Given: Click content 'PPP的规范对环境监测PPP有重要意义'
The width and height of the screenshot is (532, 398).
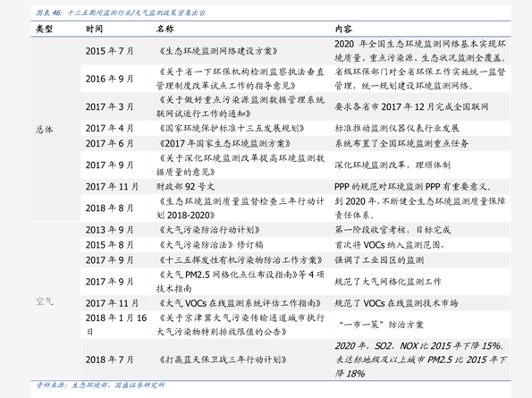Looking at the screenshot, I should click(x=412, y=187).
